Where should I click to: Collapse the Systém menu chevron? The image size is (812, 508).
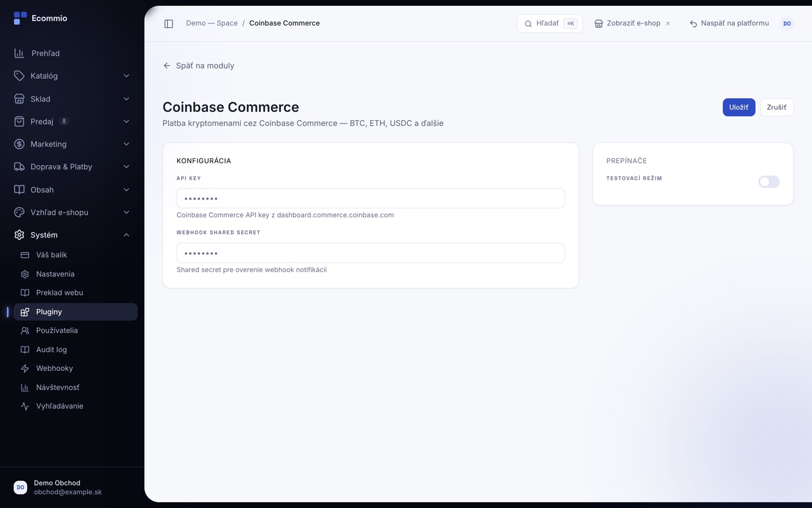(126, 235)
